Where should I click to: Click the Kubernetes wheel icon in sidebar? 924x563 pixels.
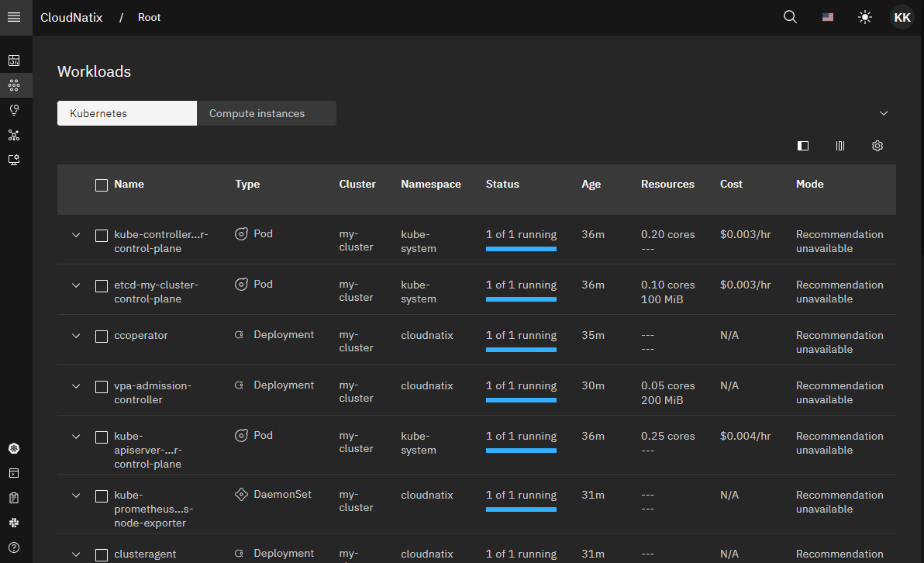(14, 448)
